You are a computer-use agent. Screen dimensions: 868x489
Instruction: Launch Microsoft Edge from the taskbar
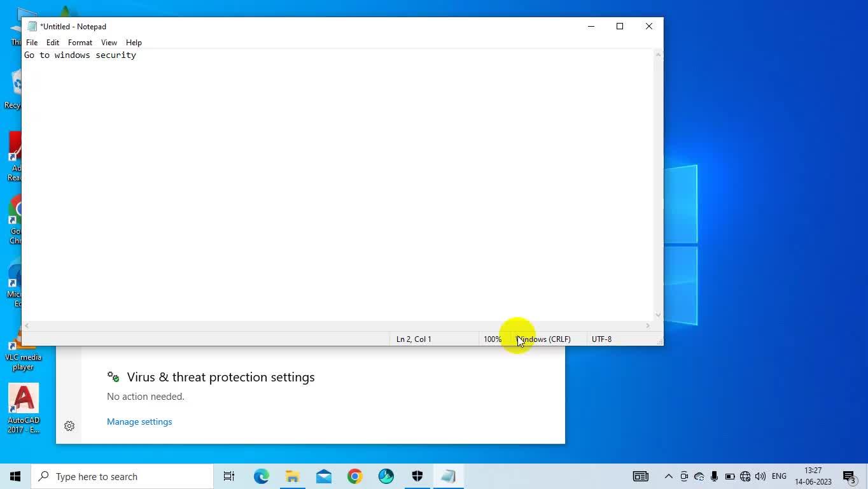click(x=261, y=476)
